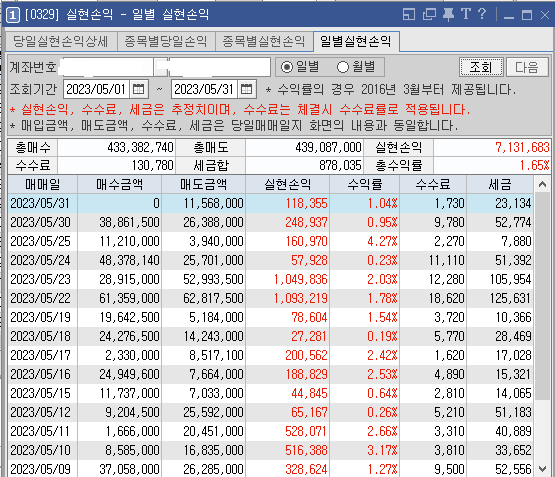Select the row dated 2023/05/10
The width and height of the screenshot is (555, 477).
[x=271, y=450]
